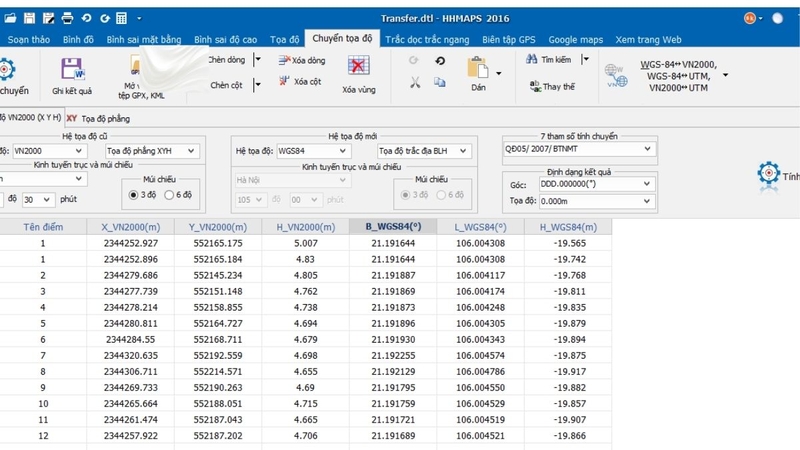This screenshot has height=450, width=800.
Task: Click the Tính gear button
Action: [x=768, y=173]
